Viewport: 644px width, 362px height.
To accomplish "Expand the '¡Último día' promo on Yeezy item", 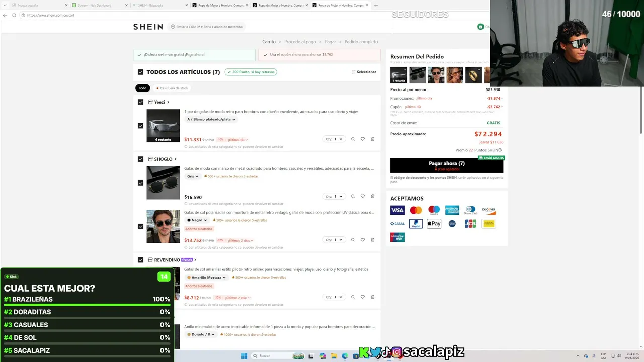I will pos(237,140).
